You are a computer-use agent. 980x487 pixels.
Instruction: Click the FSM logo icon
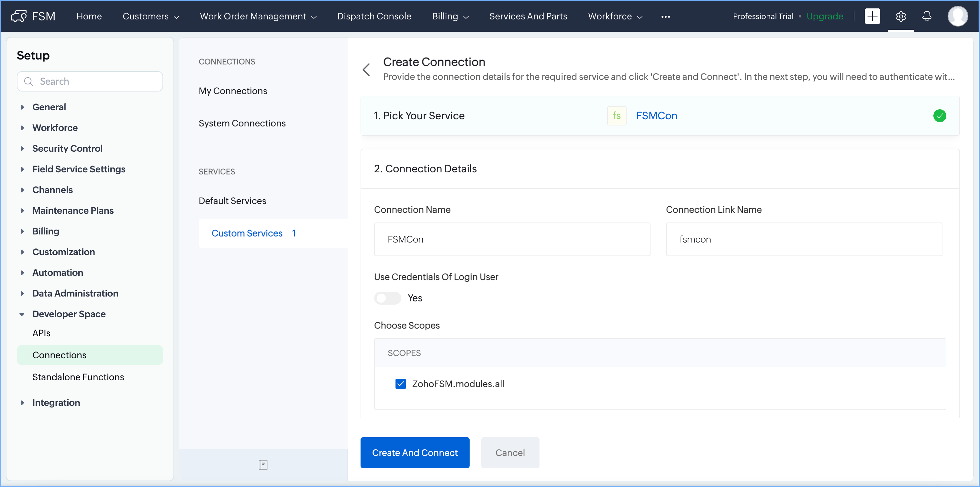(19, 16)
